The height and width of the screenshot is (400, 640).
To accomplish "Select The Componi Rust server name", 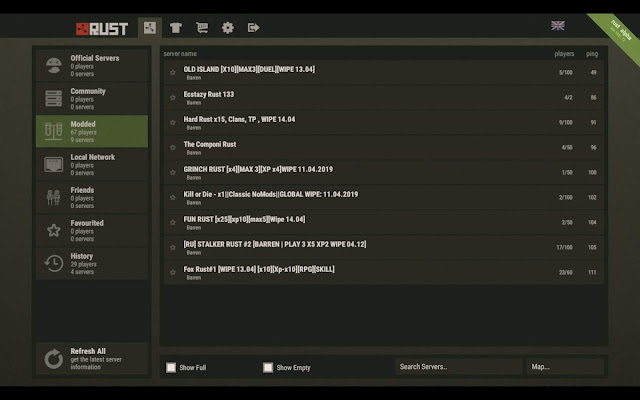I will tap(210, 144).
